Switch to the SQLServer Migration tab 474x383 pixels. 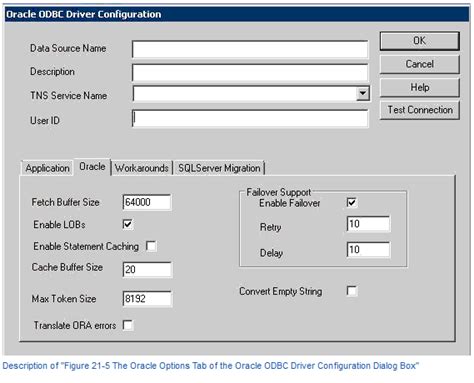click(x=219, y=168)
